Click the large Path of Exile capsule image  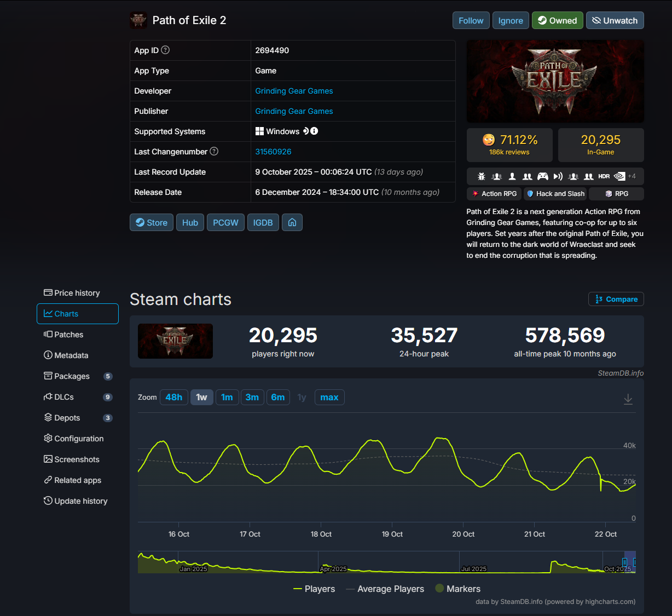(x=555, y=82)
